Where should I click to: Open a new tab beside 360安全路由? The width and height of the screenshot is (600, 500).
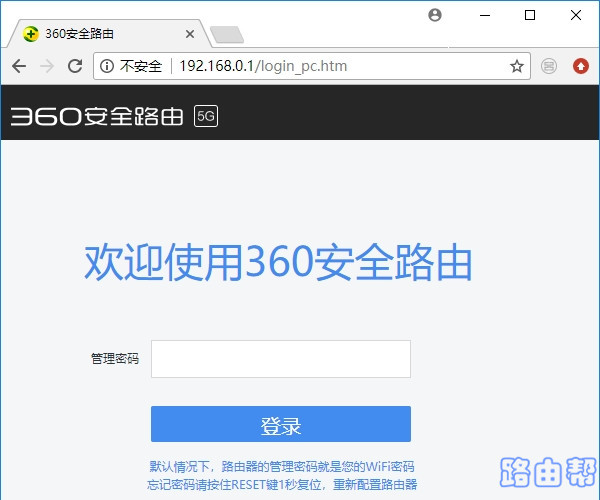click(x=227, y=35)
